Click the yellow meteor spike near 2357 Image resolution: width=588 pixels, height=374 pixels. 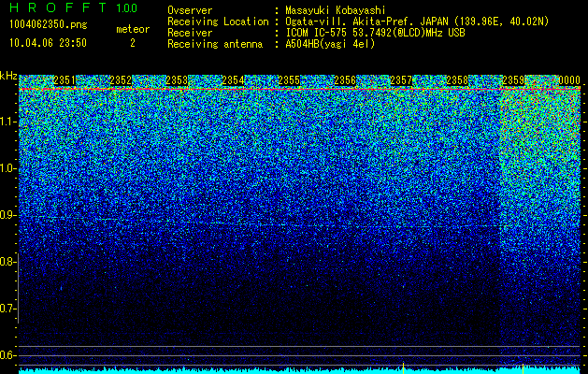[403, 368]
